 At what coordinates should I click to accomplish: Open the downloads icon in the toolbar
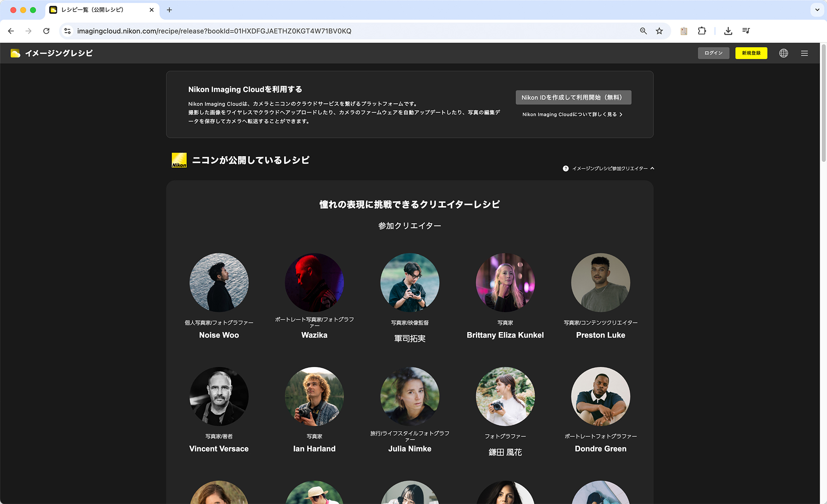728,31
